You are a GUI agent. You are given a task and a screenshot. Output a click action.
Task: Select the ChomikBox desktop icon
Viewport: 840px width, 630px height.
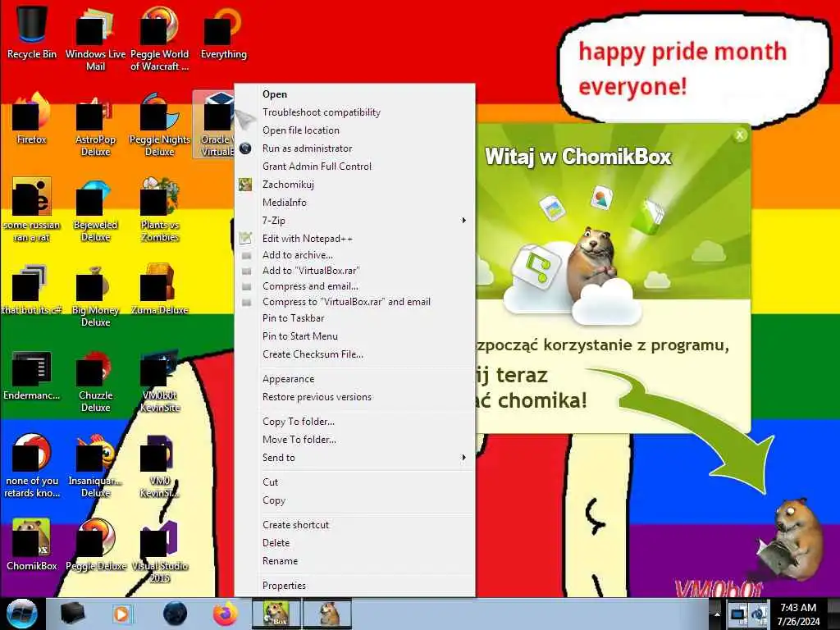point(32,545)
